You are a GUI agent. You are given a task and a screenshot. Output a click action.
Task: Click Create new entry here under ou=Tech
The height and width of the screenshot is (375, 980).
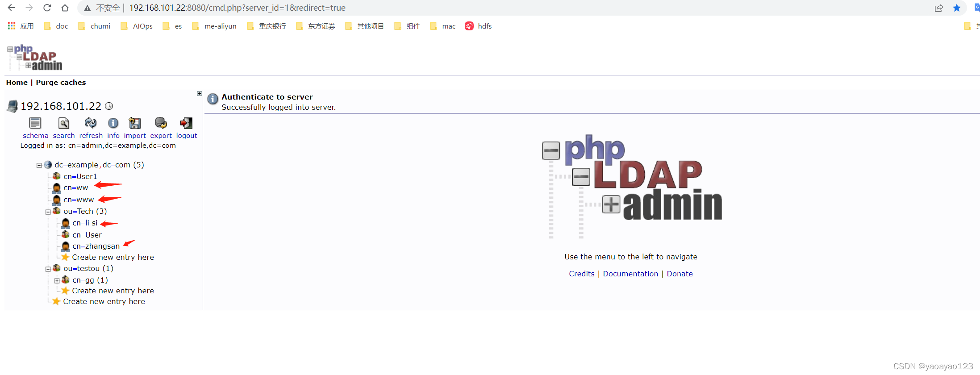point(113,257)
